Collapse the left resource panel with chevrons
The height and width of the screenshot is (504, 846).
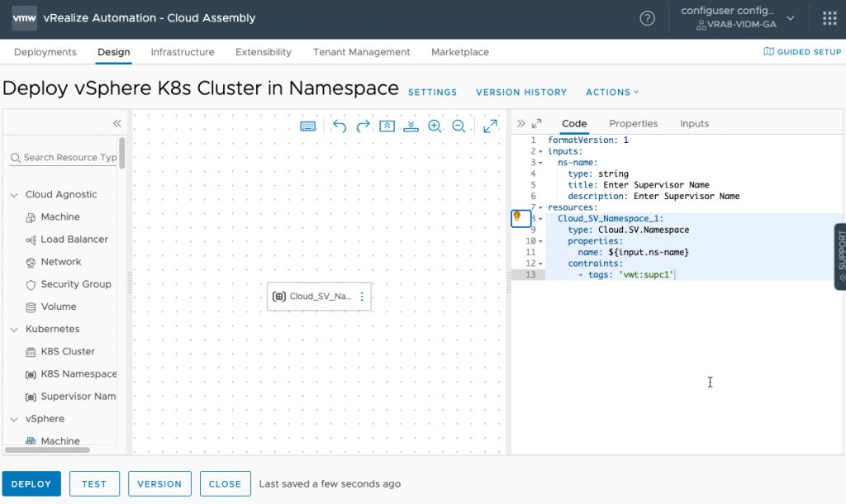(x=116, y=122)
